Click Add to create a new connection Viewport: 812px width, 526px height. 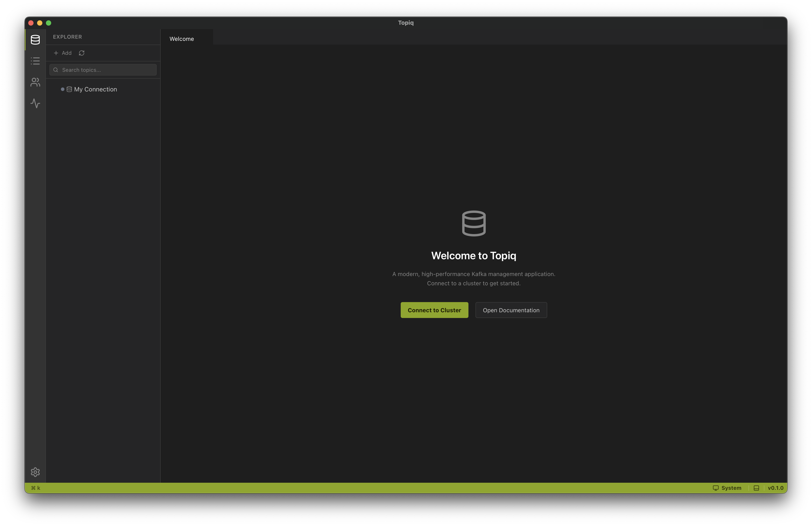tap(63, 53)
